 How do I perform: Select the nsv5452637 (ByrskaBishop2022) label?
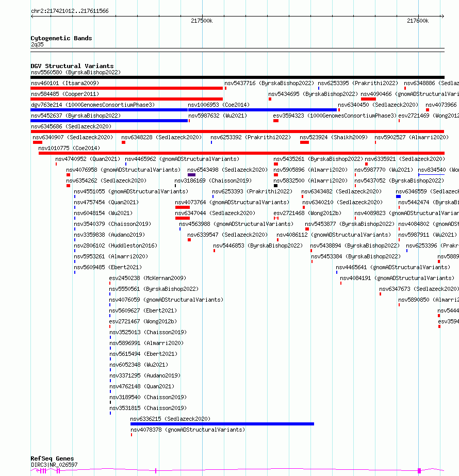76,116
